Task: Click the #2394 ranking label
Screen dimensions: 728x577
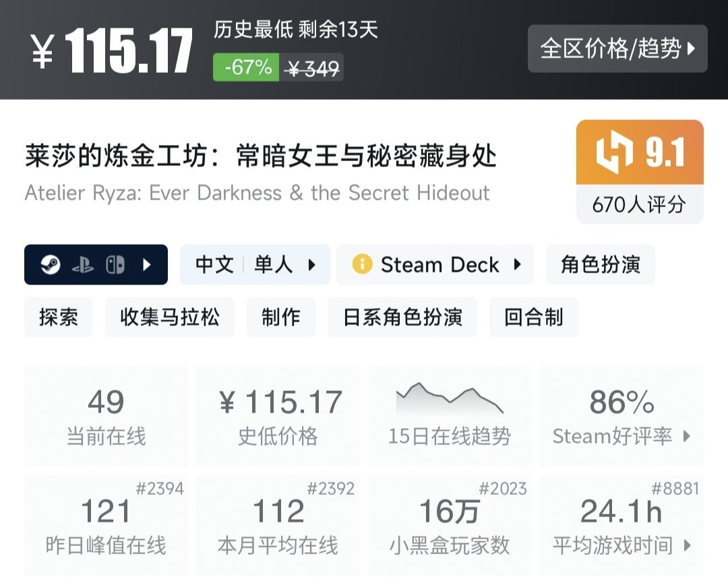Action: [x=160, y=488]
